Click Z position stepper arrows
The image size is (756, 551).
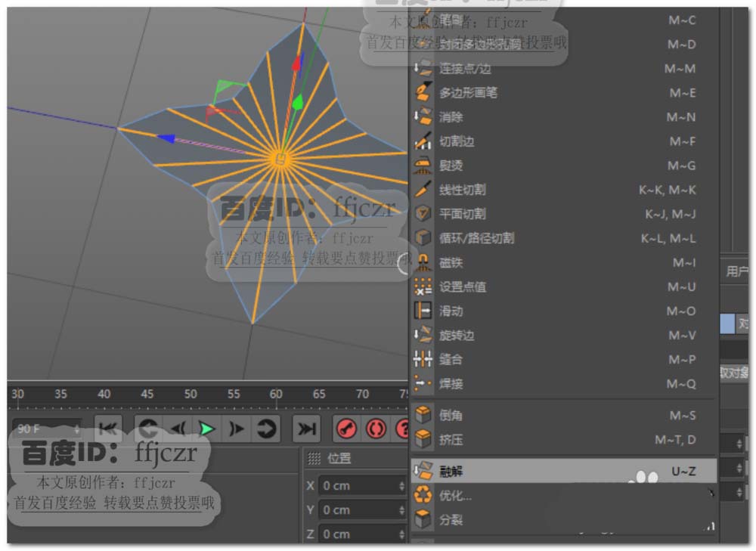click(x=401, y=534)
